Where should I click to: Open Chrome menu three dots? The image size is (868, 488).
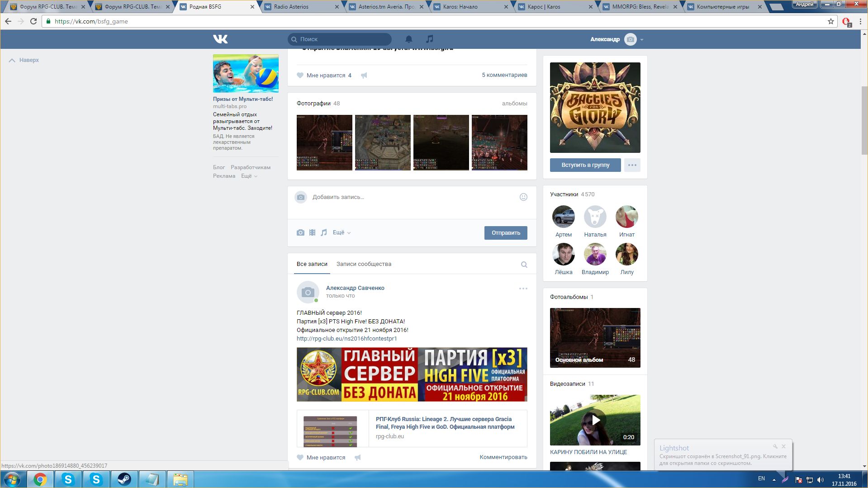coord(860,21)
